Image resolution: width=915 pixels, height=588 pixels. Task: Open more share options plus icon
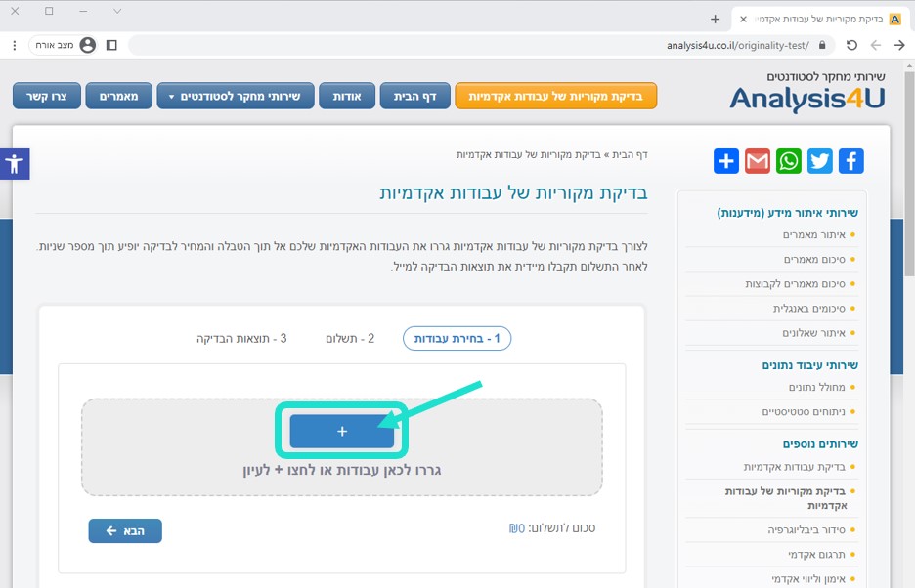pyautogui.click(x=726, y=161)
